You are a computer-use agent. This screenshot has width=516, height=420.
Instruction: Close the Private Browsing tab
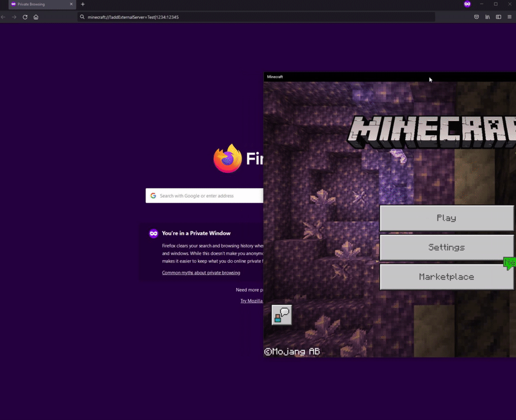(x=71, y=4)
